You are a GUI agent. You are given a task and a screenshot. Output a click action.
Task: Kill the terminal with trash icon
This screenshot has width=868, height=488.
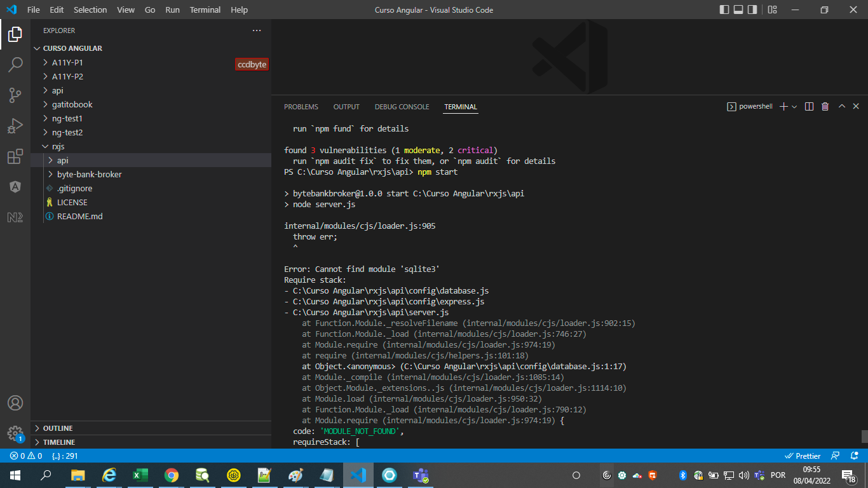tap(825, 107)
